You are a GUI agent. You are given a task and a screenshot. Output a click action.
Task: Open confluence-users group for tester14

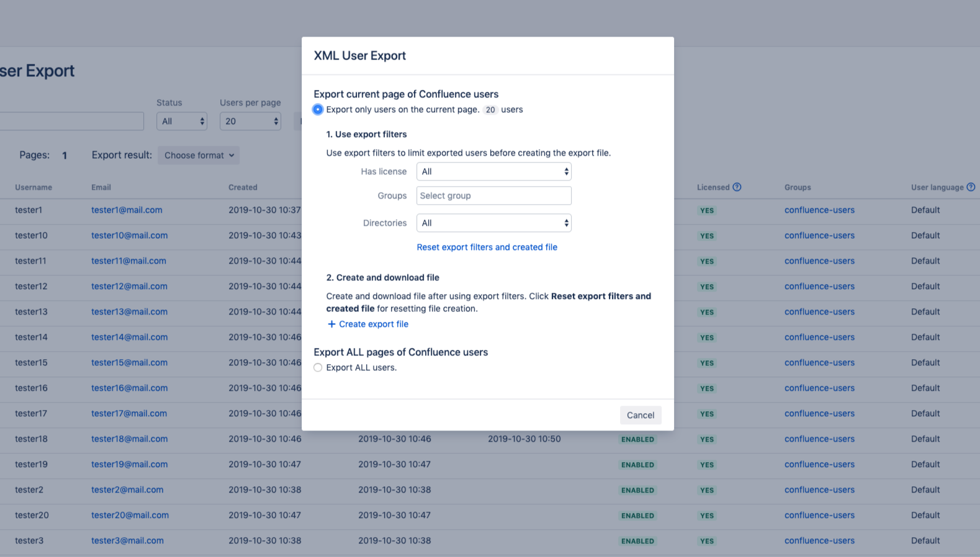(x=819, y=337)
